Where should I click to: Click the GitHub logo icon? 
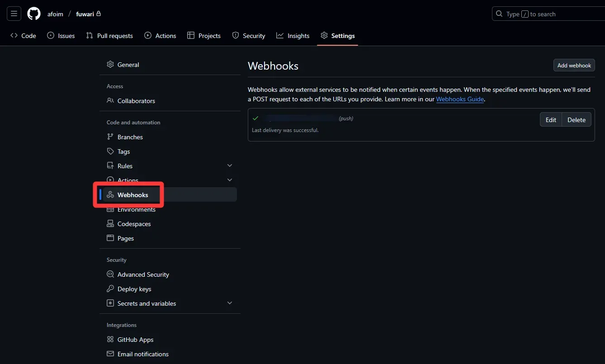click(x=34, y=14)
